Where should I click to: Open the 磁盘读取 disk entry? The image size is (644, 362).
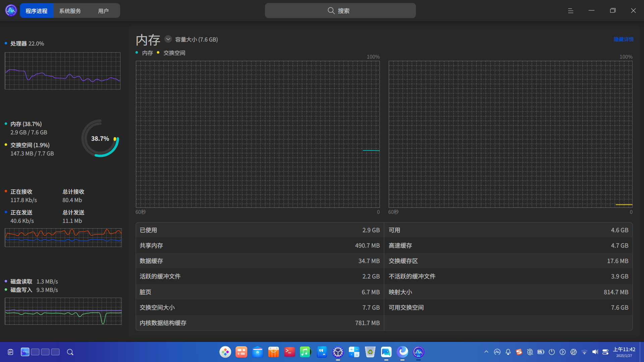point(31,282)
